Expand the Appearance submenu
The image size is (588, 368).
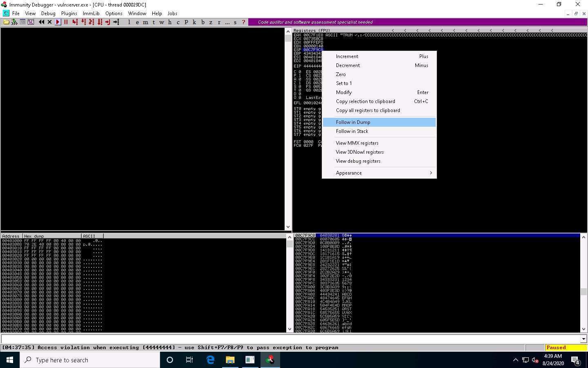pos(379,173)
